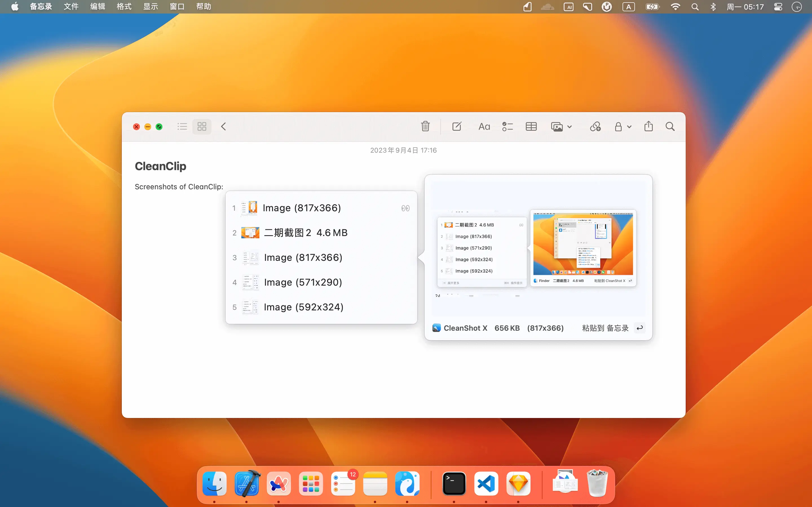This screenshot has width=812, height=507.
Task: Search notes with magnifier icon
Action: [x=670, y=126]
